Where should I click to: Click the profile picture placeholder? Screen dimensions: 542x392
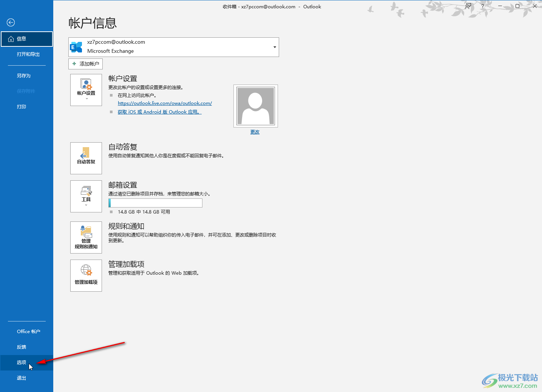(256, 106)
